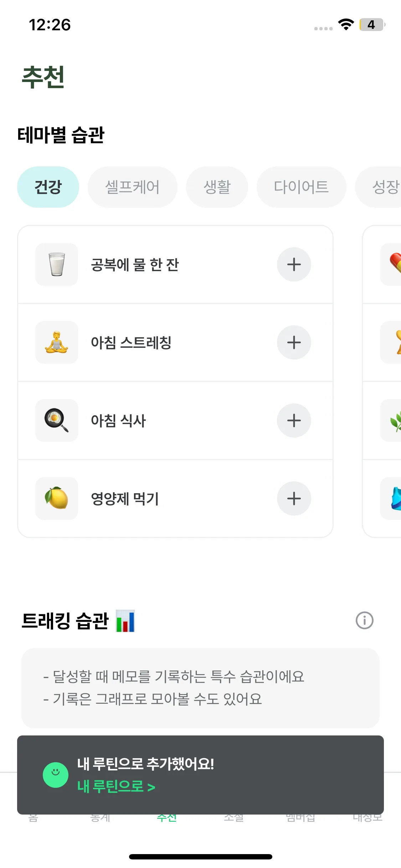401x868 pixels.
Task: Switch to the 생활 category
Action: tap(217, 187)
